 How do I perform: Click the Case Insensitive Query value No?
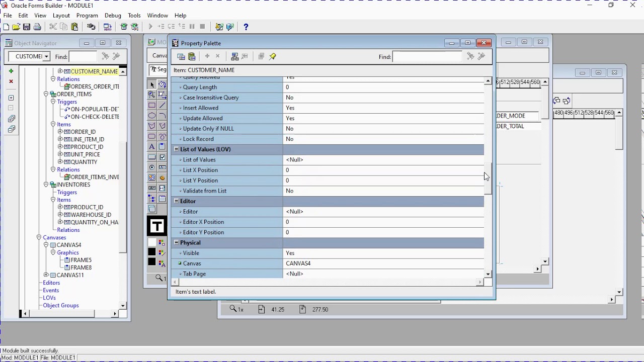point(383,98)
